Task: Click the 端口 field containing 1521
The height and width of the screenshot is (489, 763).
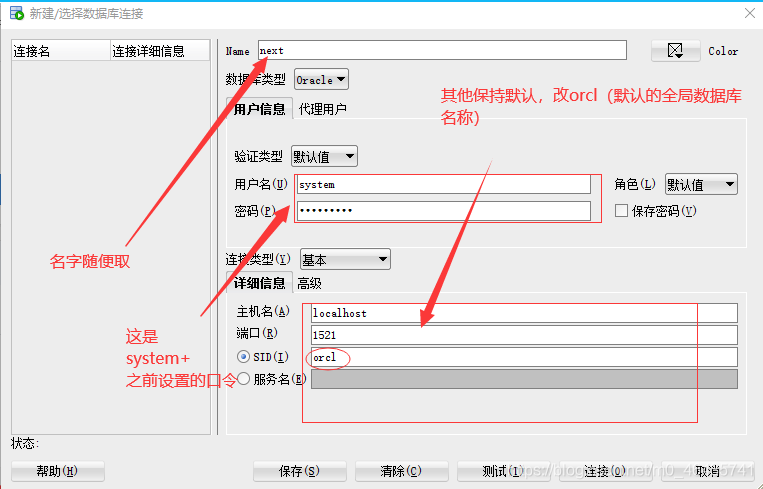Action: tap(524, 335)
